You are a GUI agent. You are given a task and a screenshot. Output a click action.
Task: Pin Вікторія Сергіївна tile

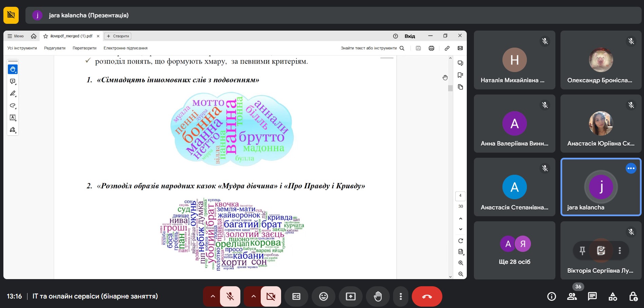tap(582, 251)
